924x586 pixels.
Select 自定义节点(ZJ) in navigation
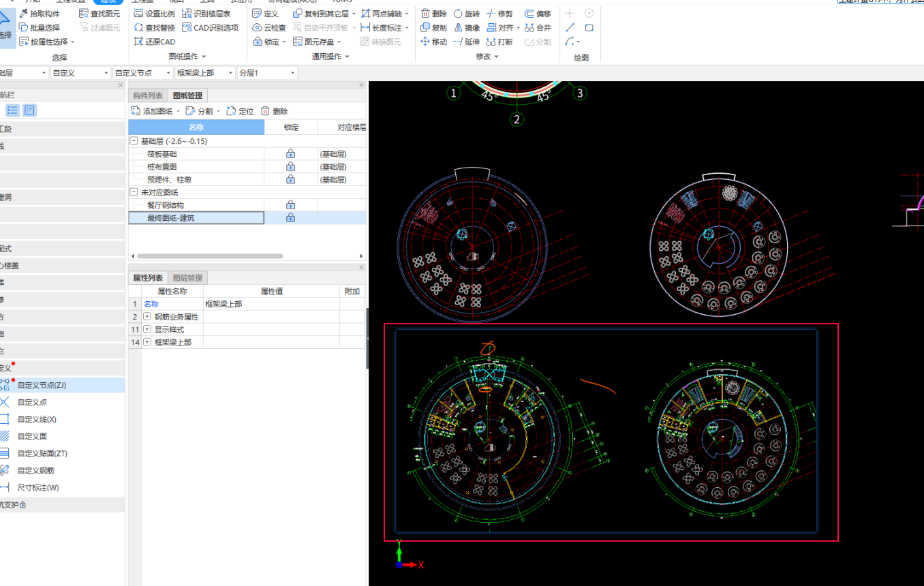(x=63, y=385)
